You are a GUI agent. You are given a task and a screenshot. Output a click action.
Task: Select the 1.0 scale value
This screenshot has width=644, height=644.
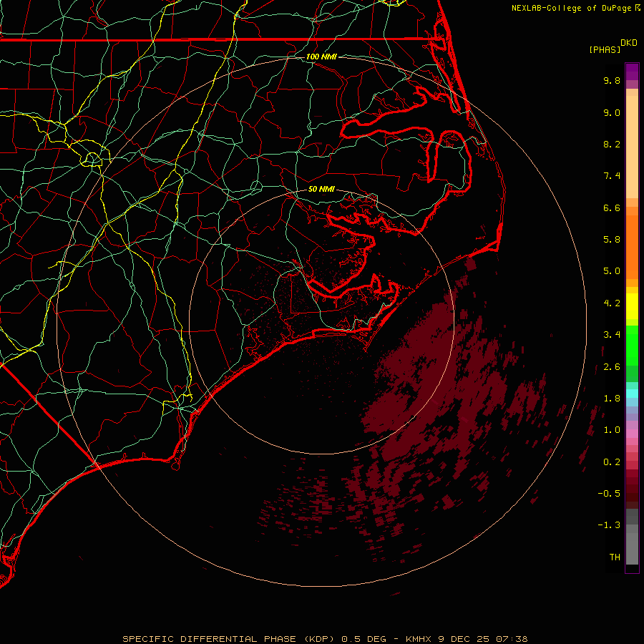coord(612,430)
